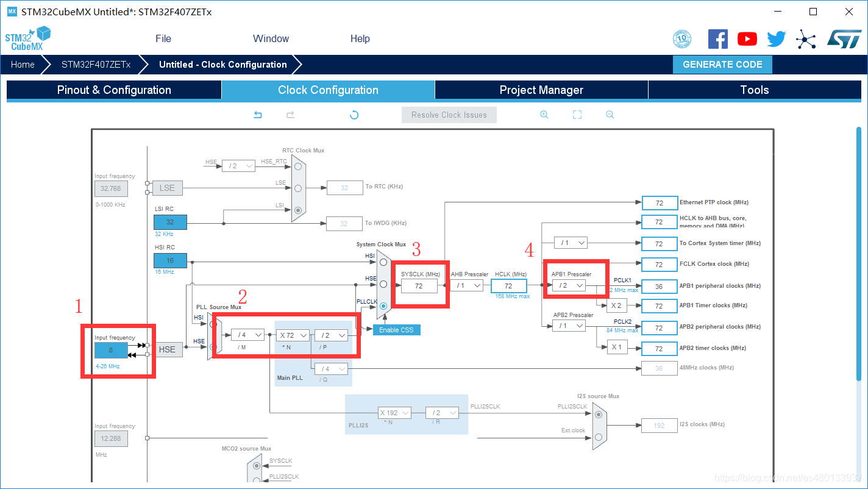Zoom out of the clock diagram
This screenshot has height=489, width=868.
coord(610,115)
